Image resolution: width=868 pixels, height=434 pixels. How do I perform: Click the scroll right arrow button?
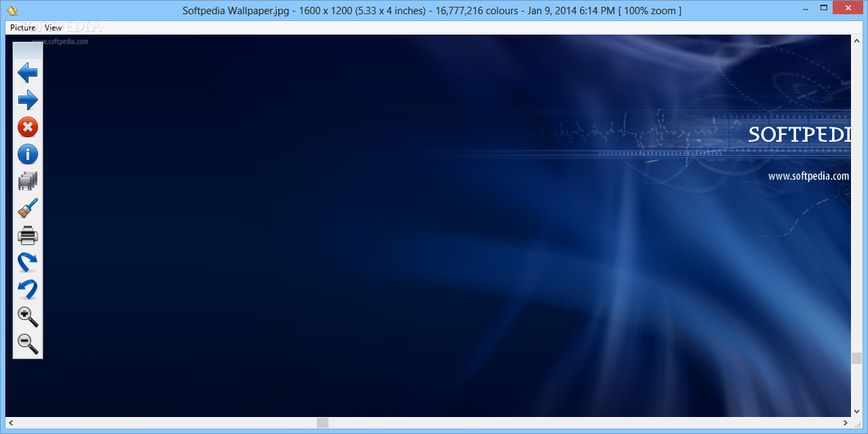[x=846, y=422]
